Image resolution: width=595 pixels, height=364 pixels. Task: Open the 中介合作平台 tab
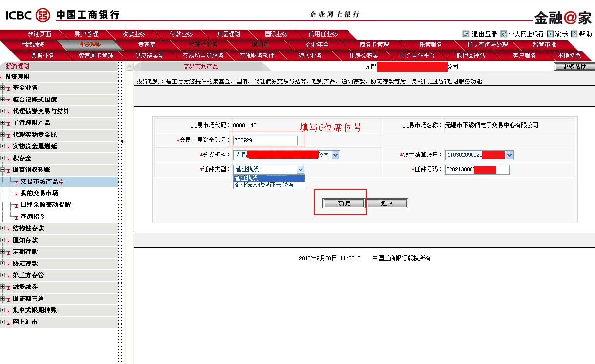tap(418, 56)
